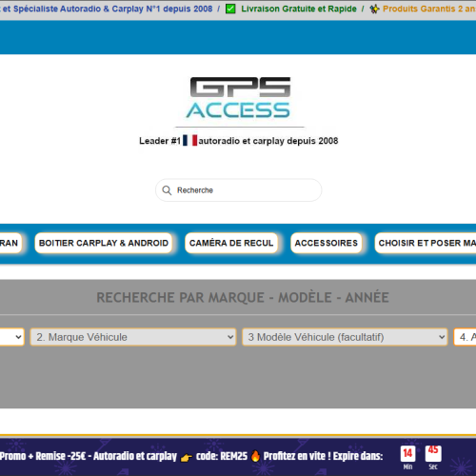
Task: Focus the Recherche search field
Action: (239, 190)
